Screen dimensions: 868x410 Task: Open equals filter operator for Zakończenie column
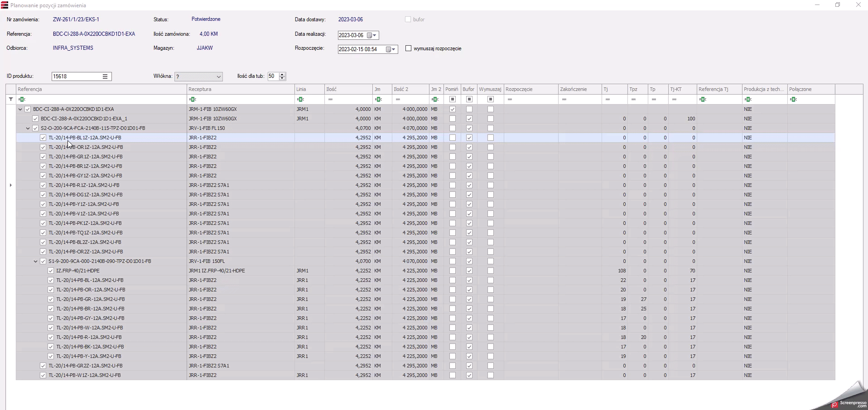coord(564,99)
